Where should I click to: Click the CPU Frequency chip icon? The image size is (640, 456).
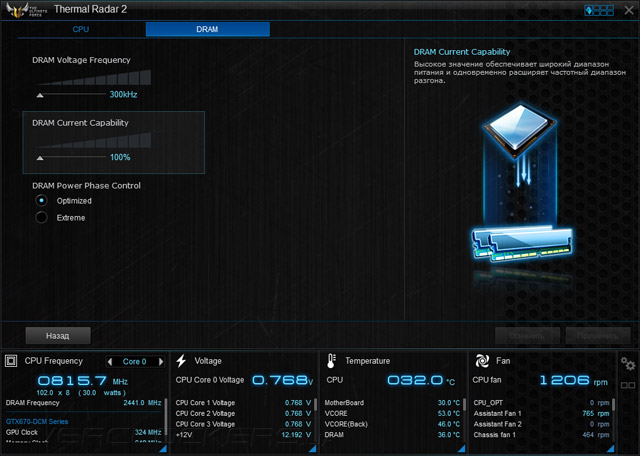coord(11,361)
